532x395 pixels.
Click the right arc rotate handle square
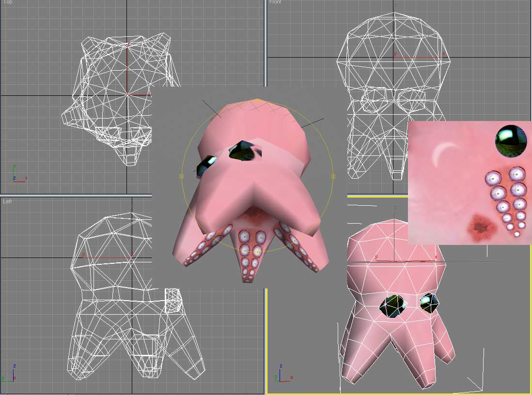(333, 177)
